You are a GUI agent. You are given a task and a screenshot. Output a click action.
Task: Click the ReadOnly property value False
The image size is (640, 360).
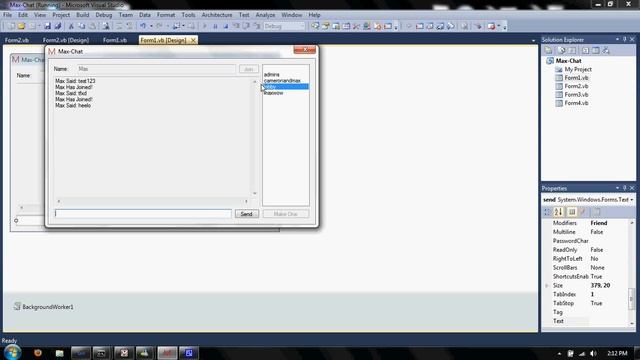(596, 250)
